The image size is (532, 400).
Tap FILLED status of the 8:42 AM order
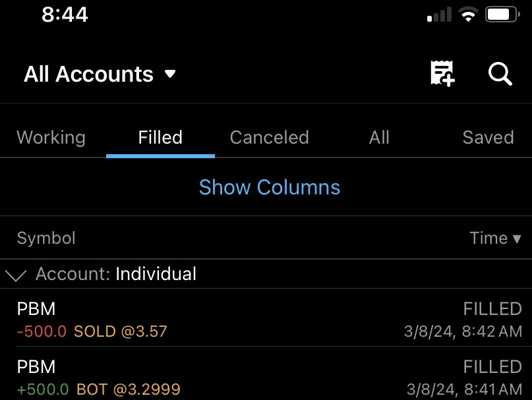[492, 308]
